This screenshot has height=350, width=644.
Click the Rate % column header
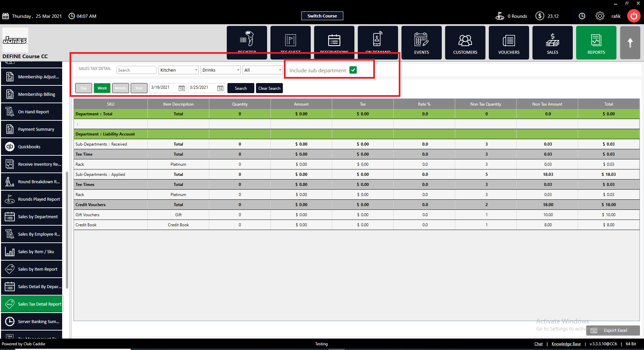424,104
